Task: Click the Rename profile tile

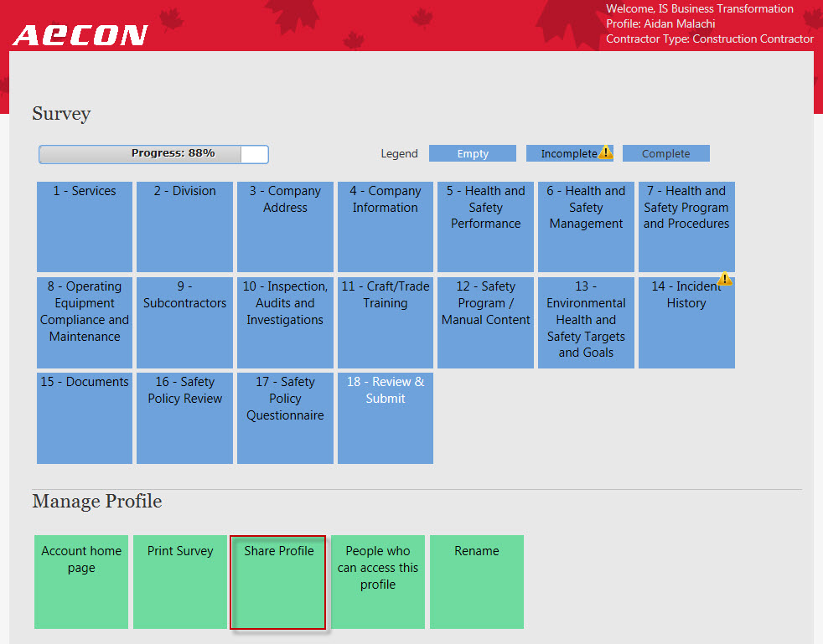Action: [477, 582]
